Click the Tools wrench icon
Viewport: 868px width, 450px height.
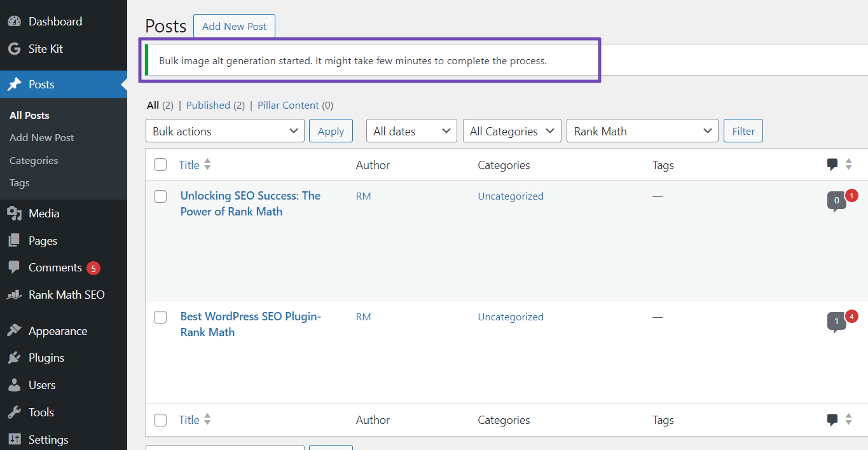point(14,412)
